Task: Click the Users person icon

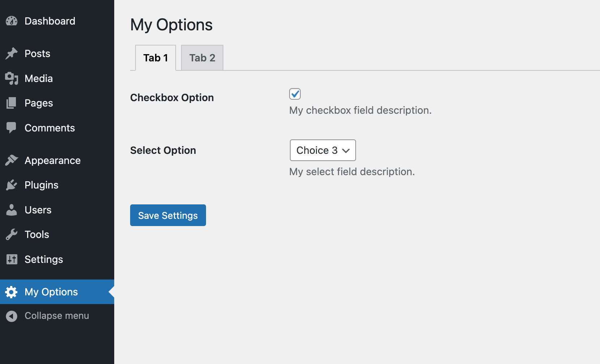Action: click(12, 210)
